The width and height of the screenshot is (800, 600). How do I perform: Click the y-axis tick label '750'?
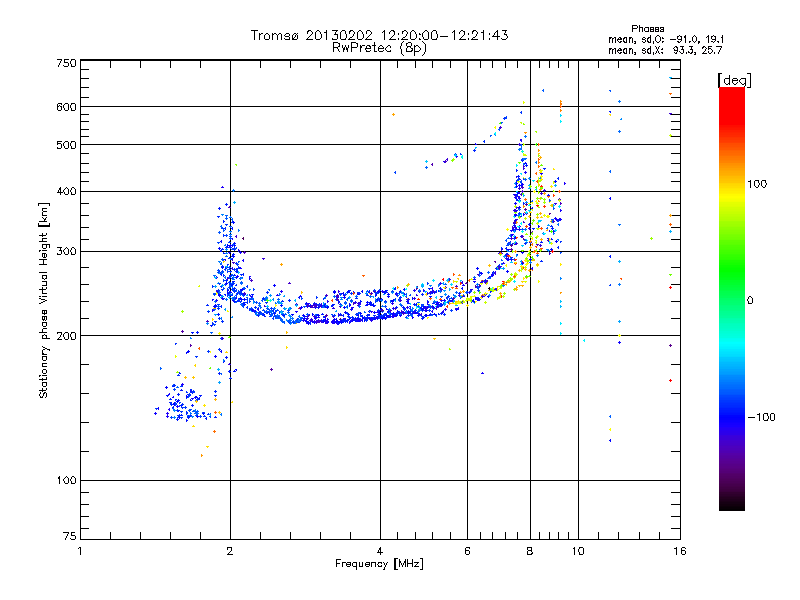pyautogui.click(x=66, y=63)
